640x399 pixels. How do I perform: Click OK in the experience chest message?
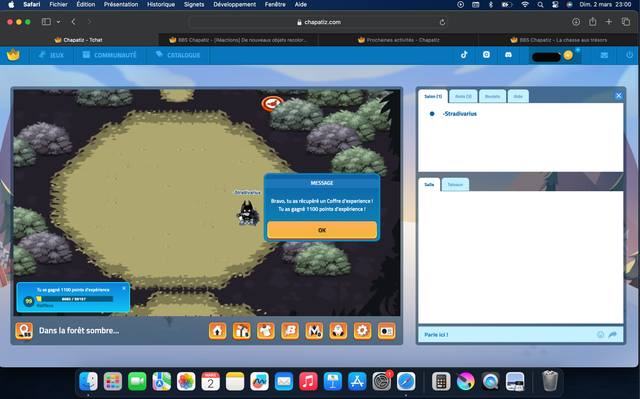tap(322, 230)
